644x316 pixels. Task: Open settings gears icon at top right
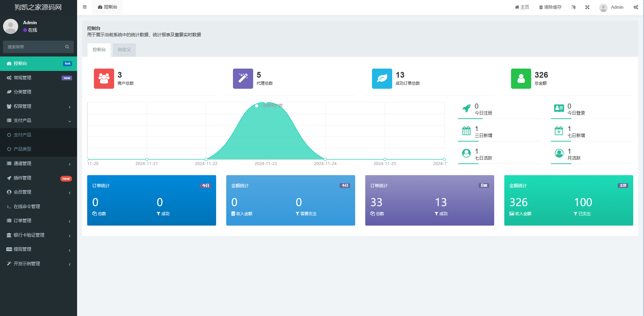tap(636, 7)
